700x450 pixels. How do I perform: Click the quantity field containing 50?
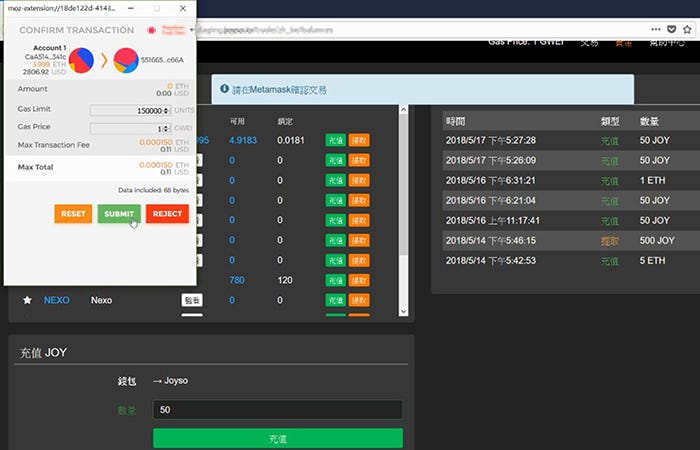click(278, 410)
